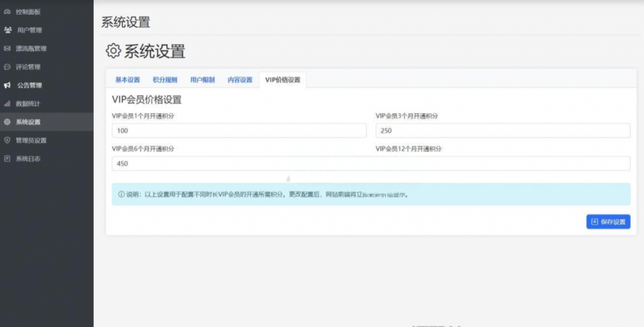This screenshot has width=644, height=327.
Task: Click the VIP会员6个月开通积分 label
Action: pos(143,149)
